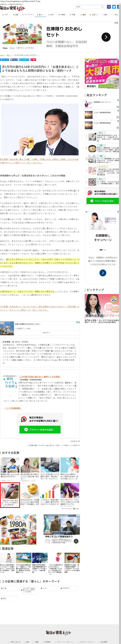Screen dimensions: 121x644
Task: Open the イトーヨーカドー 大寝具市 ad banner
Action: (x=102, y=74)
